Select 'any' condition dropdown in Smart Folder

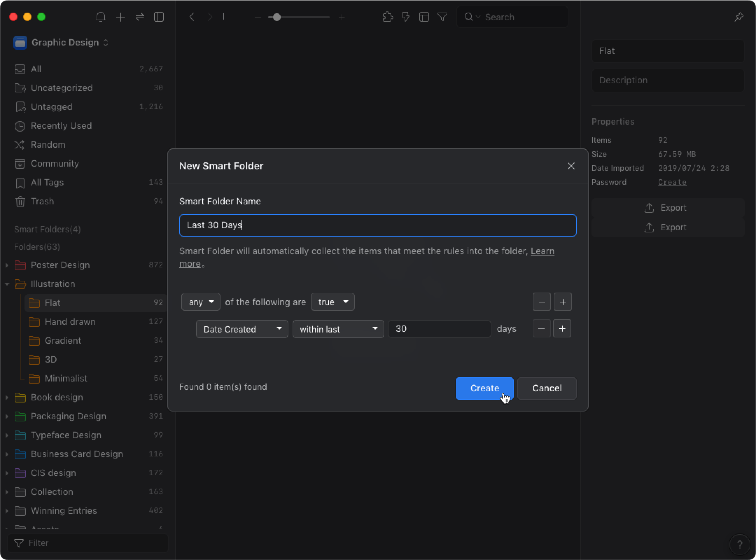pyautogui.click(x=201, y=302)
